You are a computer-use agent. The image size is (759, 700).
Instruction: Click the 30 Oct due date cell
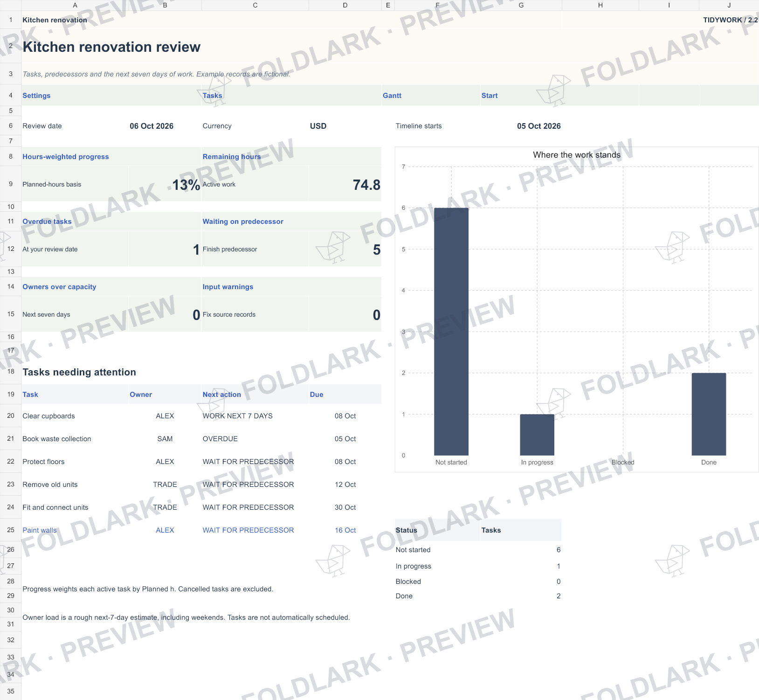point(345,507)
